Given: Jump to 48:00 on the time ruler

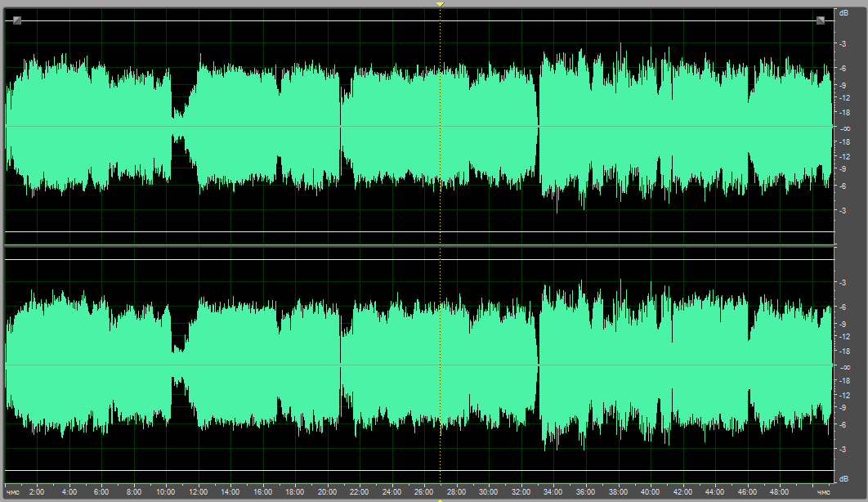Looking at the screenshot, I should [779, 492].
